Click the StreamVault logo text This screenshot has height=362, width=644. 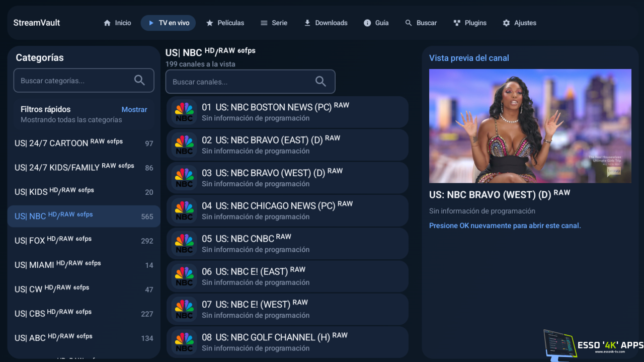(37, 23)
